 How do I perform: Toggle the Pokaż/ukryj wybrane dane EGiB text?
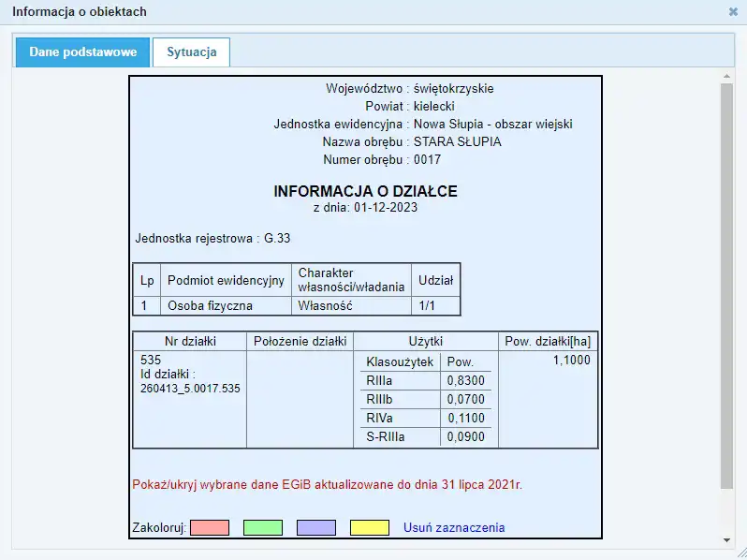327,485
